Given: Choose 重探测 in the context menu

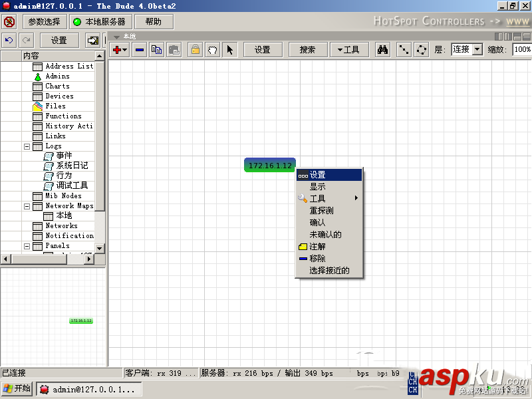Looking at the screenshot, I should (x=329, y=210).
